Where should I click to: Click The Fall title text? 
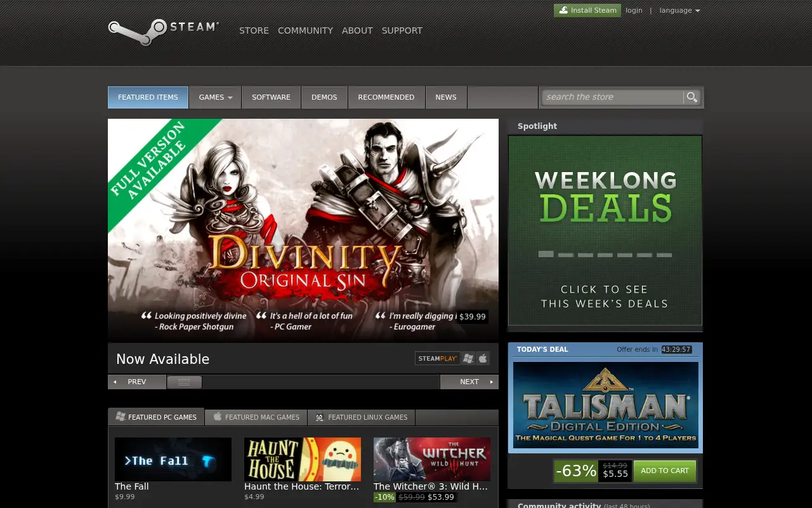(x=132, y=486)
